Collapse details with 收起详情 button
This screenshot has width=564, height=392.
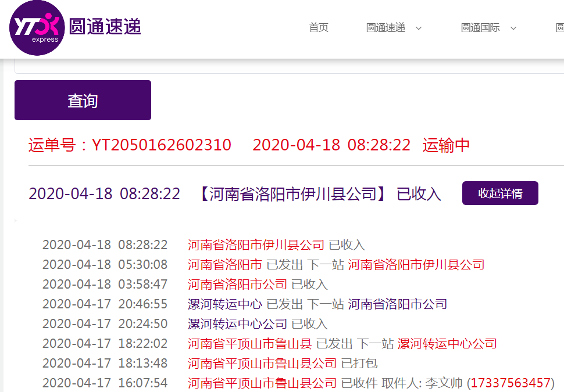coord(500,193)
